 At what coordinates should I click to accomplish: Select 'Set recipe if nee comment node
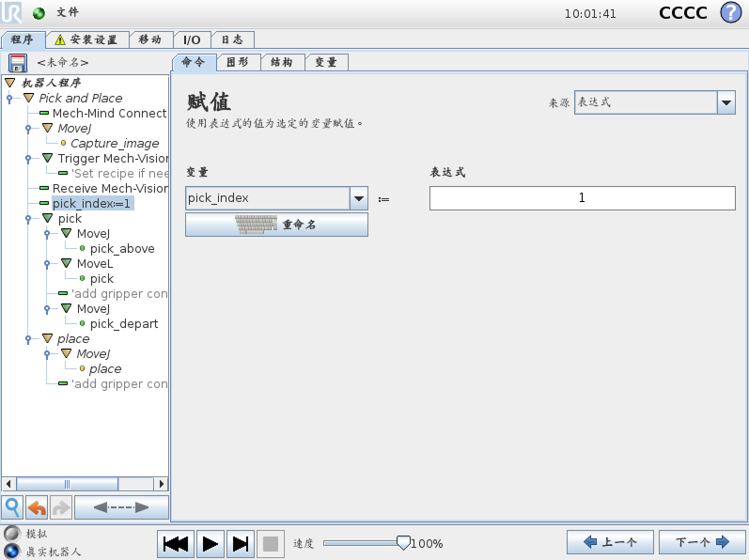119,173
